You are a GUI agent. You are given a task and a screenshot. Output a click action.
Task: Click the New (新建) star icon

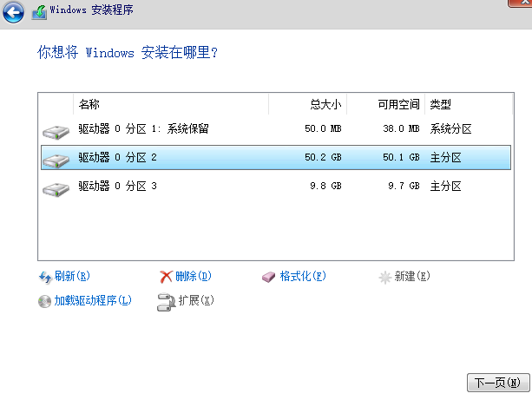pos(385,277)
